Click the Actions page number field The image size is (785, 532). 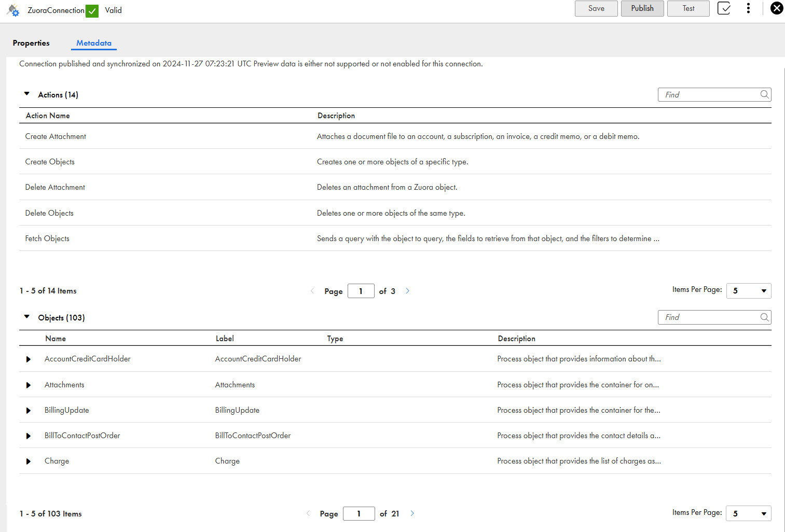[x=361, y=291]
